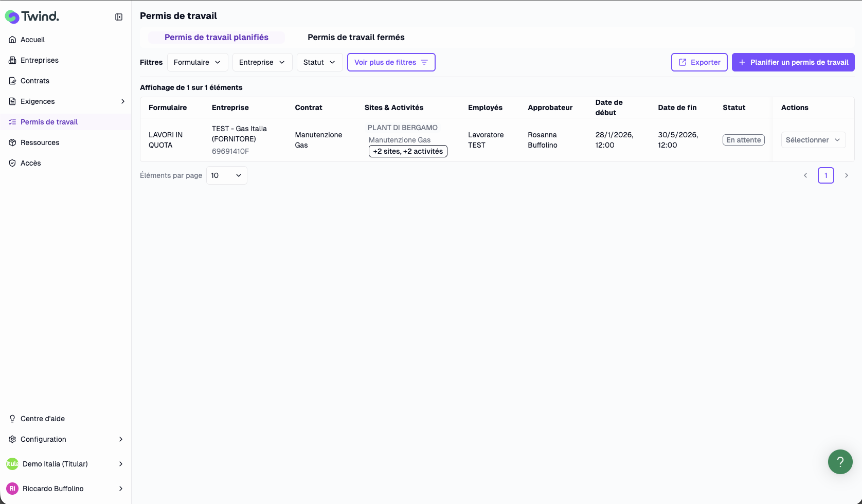
Task: Click the Twind logo
Action: (x=32, y=16)
